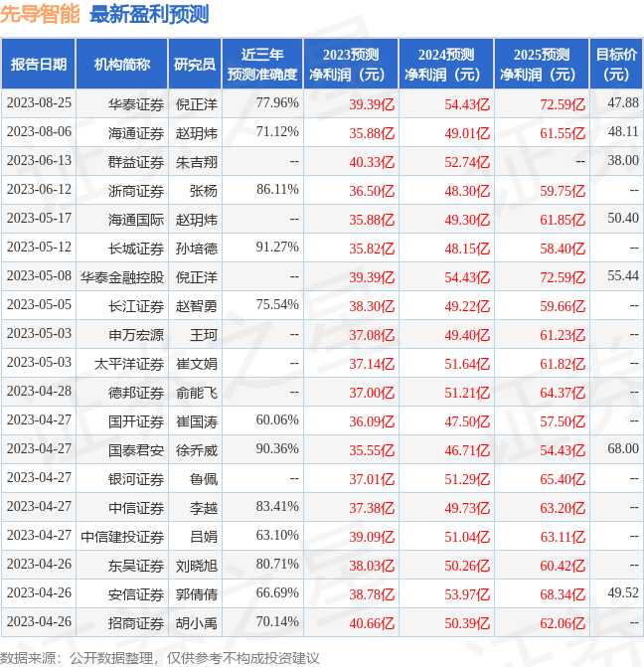Click researcher 李越
The height and width of the screenshot is (667, 644).
(204, 508)
